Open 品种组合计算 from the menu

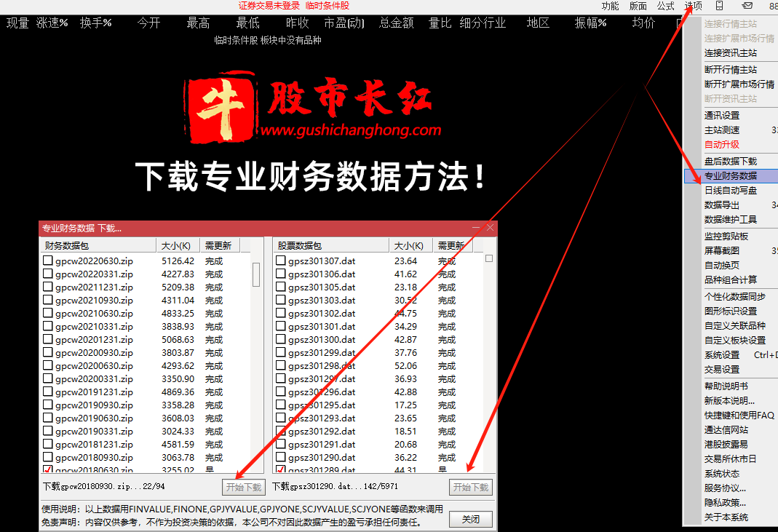(x=731, y=280)
